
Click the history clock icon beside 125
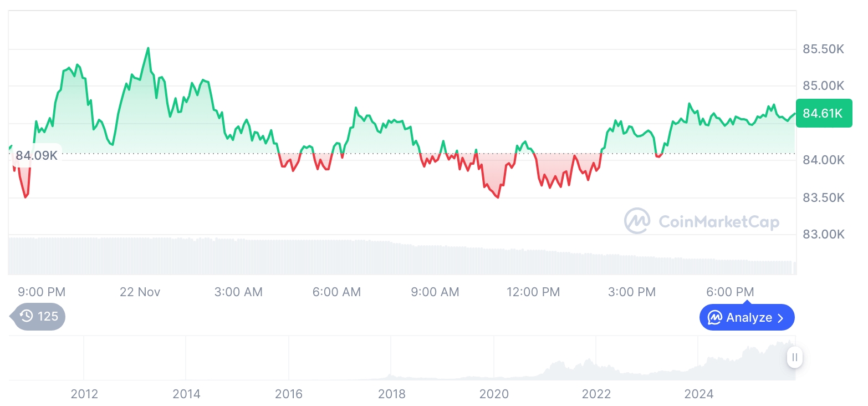coord(26,317)
